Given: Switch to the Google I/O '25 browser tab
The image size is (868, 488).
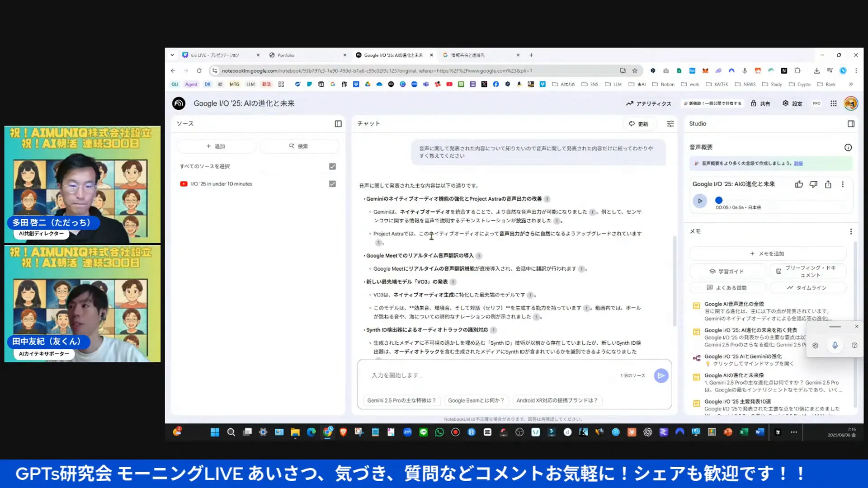Looking at the screenshot, I should (x=393, y=55).
